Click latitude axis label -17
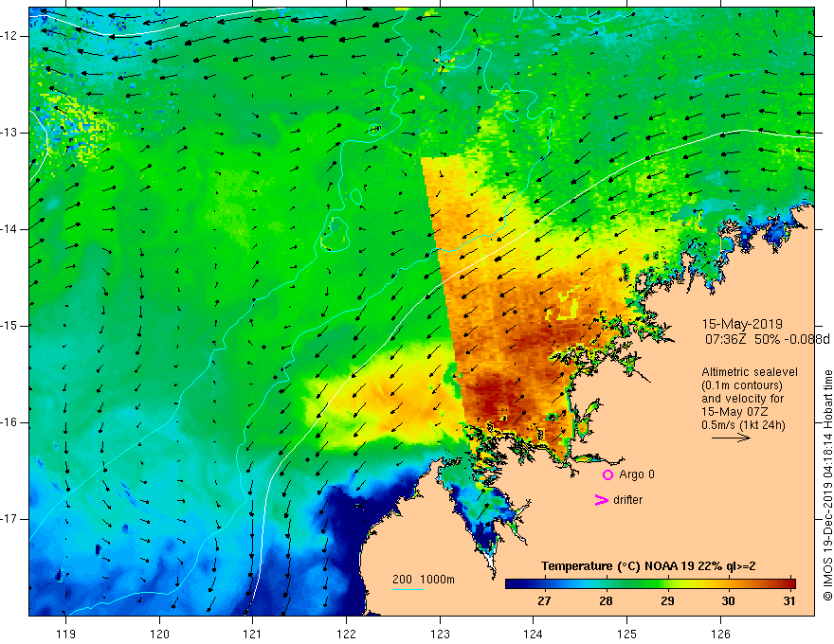Viewport: 834px width, 644px height. coord(9,518)
